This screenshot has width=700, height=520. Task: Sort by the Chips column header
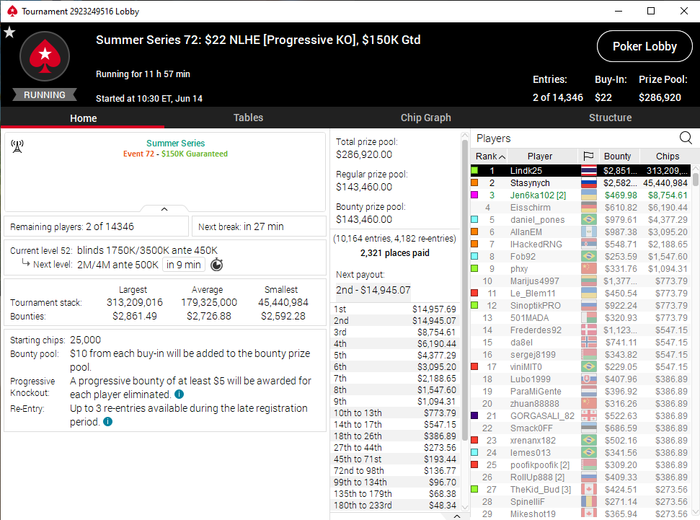pyautogui.click(x=667, y=156)
